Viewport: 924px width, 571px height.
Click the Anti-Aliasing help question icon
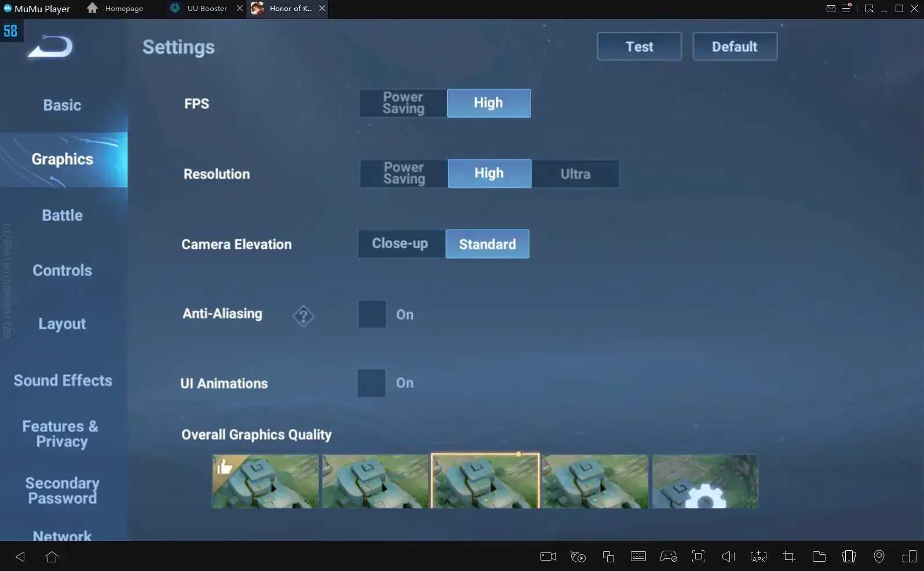[303, 316]
